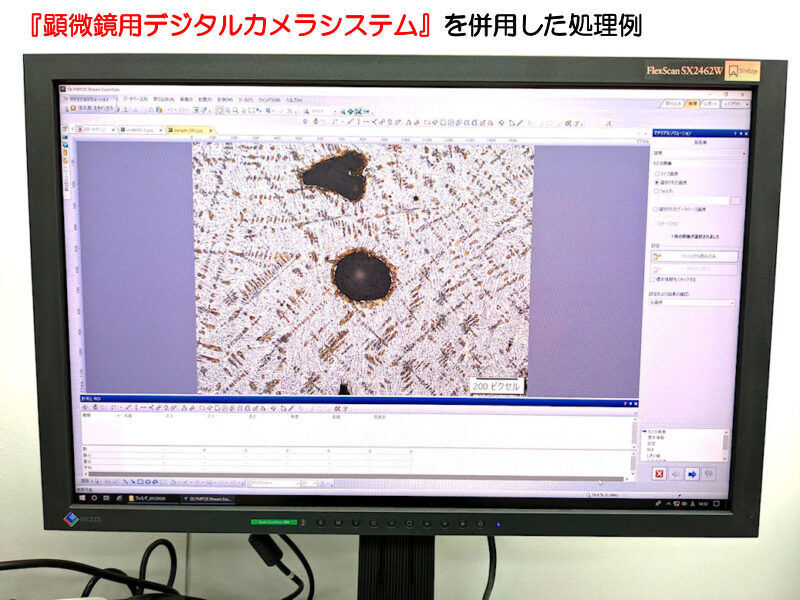Click the folder path input field
The image size is (800, 600).
click(691, 201)
